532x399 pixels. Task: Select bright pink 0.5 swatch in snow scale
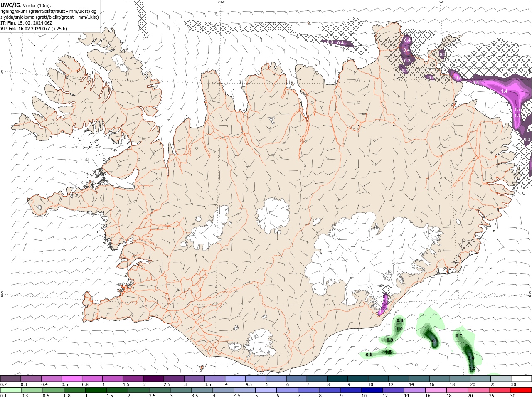(x=71, y=379)
